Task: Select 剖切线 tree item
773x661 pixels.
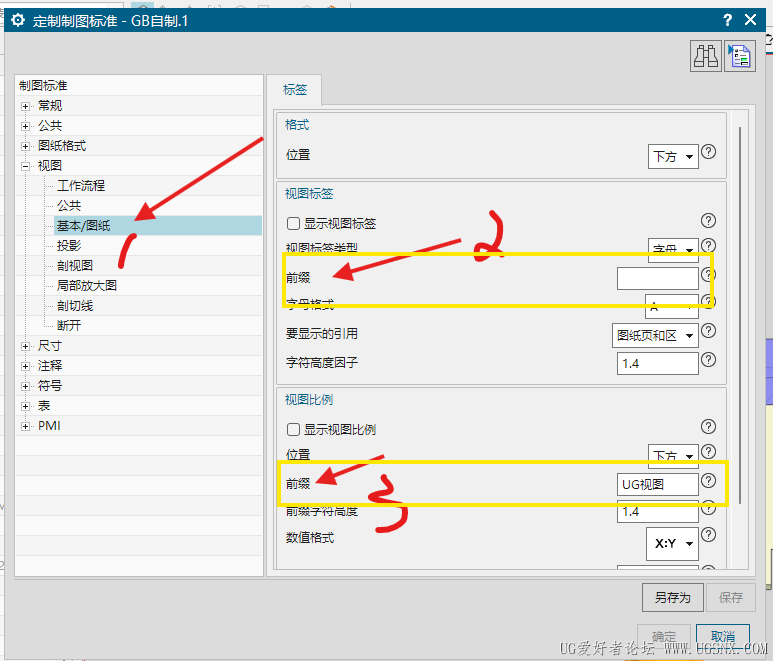Action: pos(75,306)
